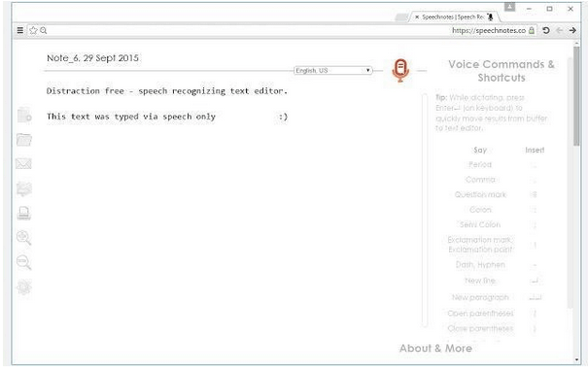This screenshot has height=374, width=588.
Task: Close the Speechnotes tab with its X
Action: point(417,17)
